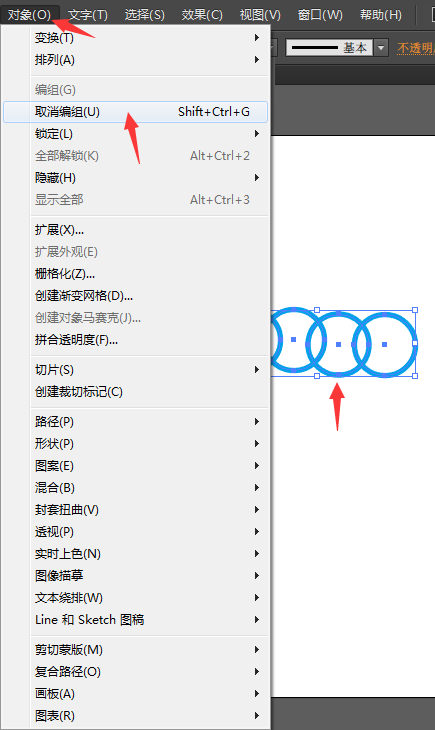Image resolution: width=435 pixels, height=730 pixels.
Task: Choose 取消编组(U) to ungroup objects
Action: [x=136, y=112]
